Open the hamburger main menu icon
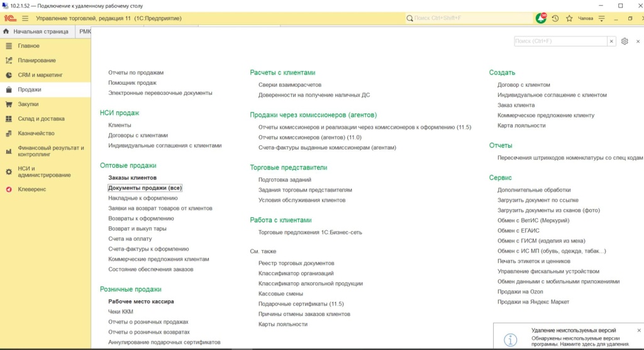This screenshot has width=644, height=350. click(25, 18)
